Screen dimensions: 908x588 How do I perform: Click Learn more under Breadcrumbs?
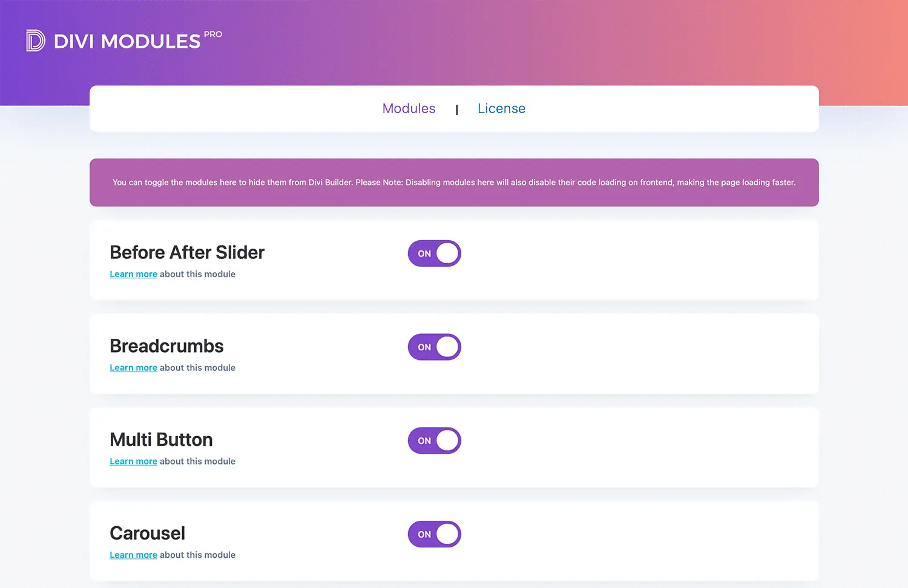133,367
